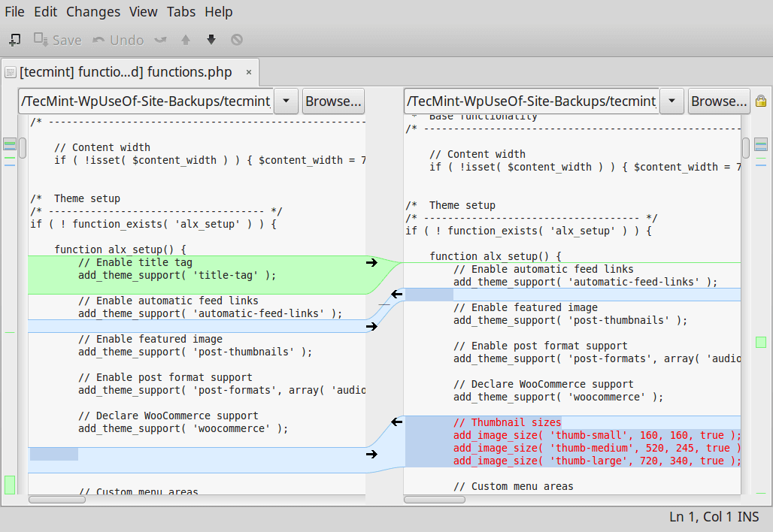This screenshot has height=532, width=773.
Task: Expand the left file path dropdown
Action: pos(286,101)
